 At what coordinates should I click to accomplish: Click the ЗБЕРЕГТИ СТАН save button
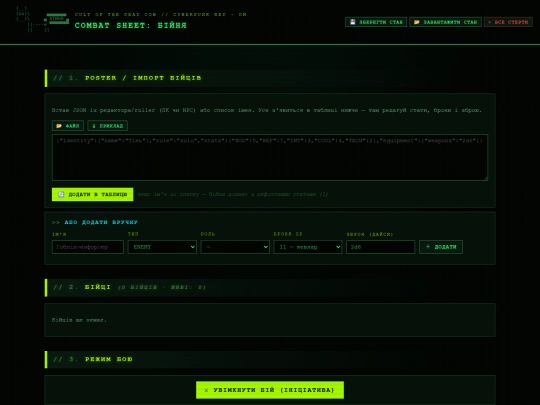click(x=376, y=22)
